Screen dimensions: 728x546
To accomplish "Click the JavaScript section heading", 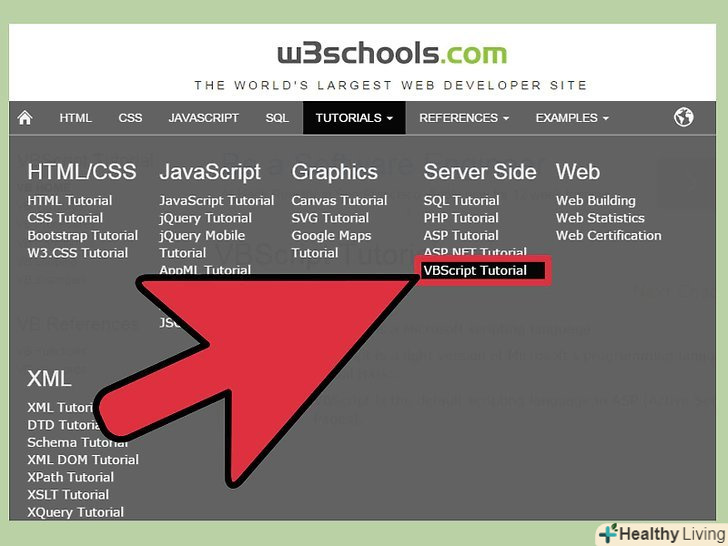I will tap(210, 172).
